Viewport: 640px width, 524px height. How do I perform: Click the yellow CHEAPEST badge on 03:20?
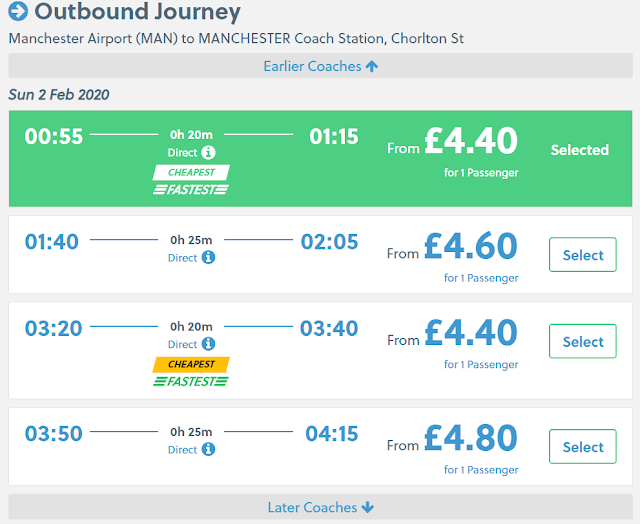(x=191, y=364)
